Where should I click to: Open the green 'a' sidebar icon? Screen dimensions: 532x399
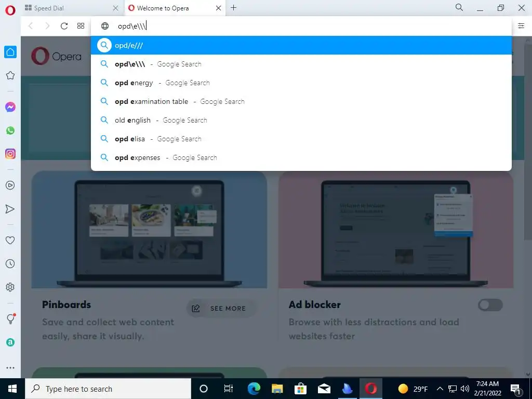[10, 342]
